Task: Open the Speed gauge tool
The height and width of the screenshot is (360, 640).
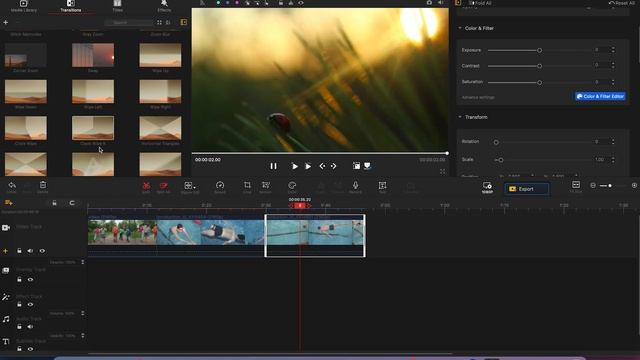Action: coord(220,186)
